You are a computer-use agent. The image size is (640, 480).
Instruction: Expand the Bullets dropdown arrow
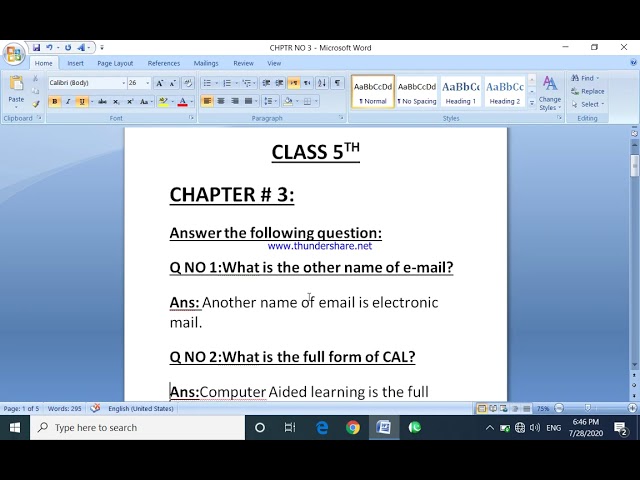[216, 83]
